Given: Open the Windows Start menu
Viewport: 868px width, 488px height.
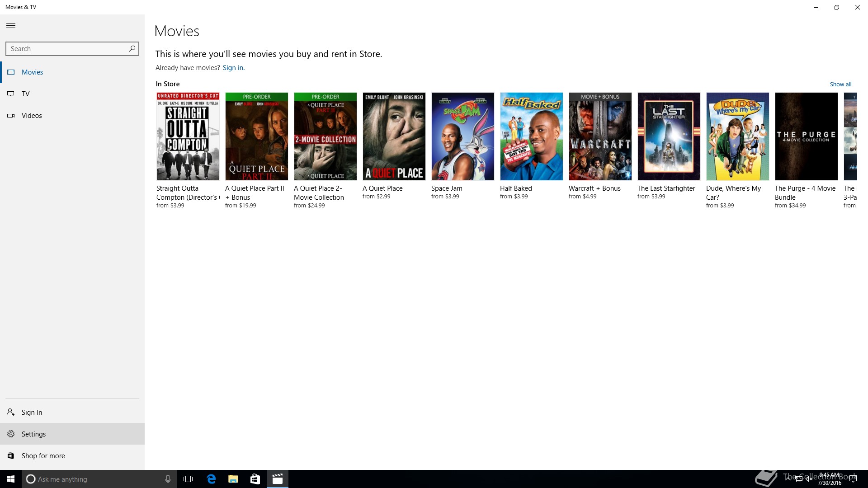Looking at the screenshot, I should tap(11, 479).
